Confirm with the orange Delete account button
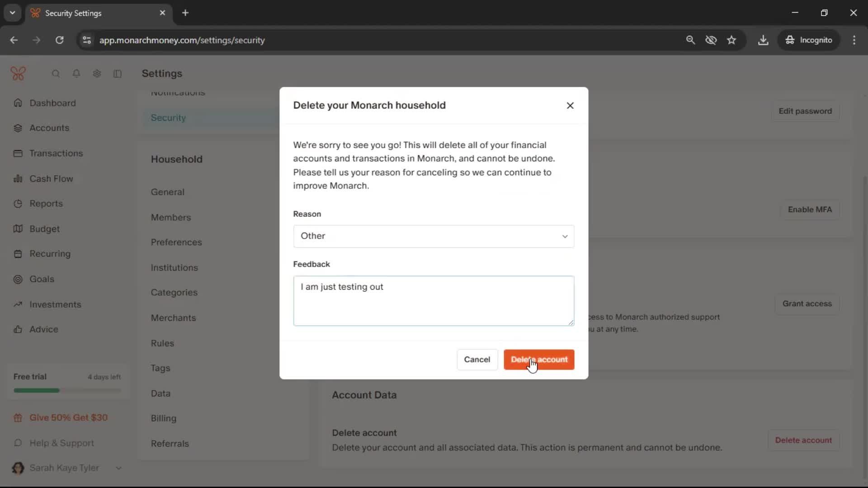 click(x=539, y=360)
